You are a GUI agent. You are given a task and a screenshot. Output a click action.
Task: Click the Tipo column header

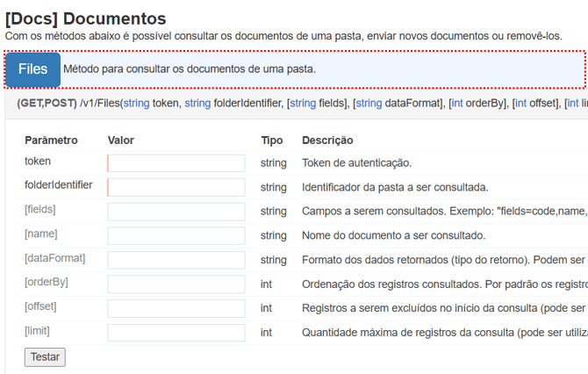click(272, 140)
